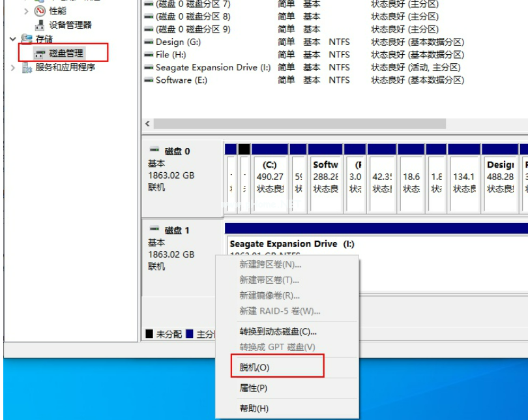Select the File (H:) volume row
The height and width of the screenshot is (420, 528).
171,55
